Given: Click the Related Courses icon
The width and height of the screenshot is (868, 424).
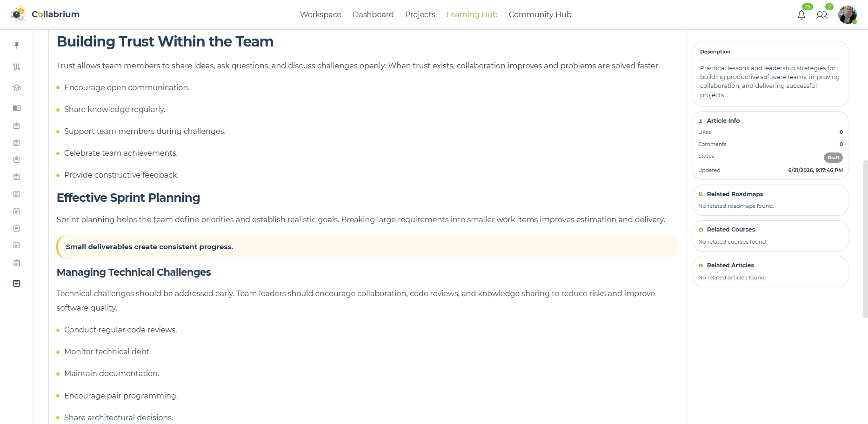Looking at the screenshot, I should pyautogui.click(x=701, y=230).
